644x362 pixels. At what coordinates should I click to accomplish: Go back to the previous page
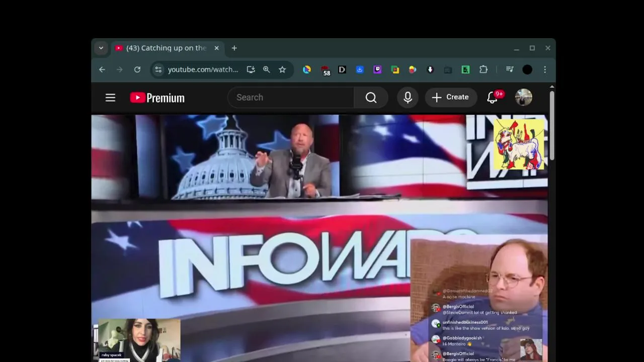point(102,70)
